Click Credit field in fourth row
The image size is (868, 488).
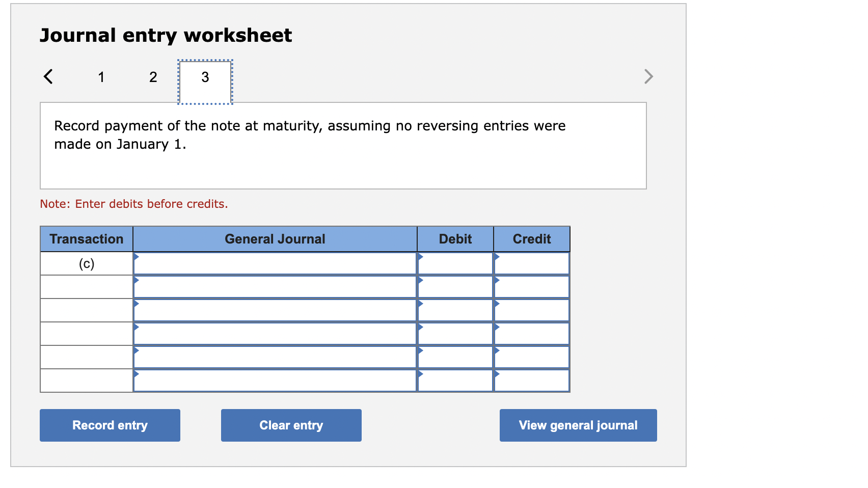click(x=532, y=334)
